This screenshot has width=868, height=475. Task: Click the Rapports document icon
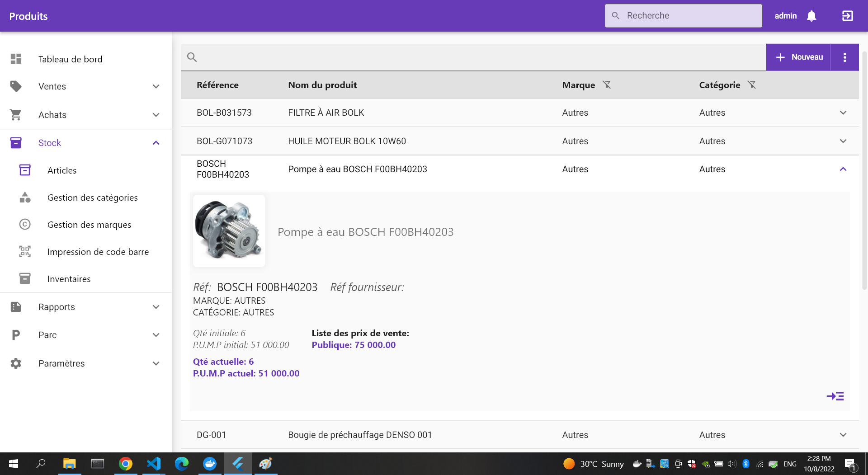16,307
